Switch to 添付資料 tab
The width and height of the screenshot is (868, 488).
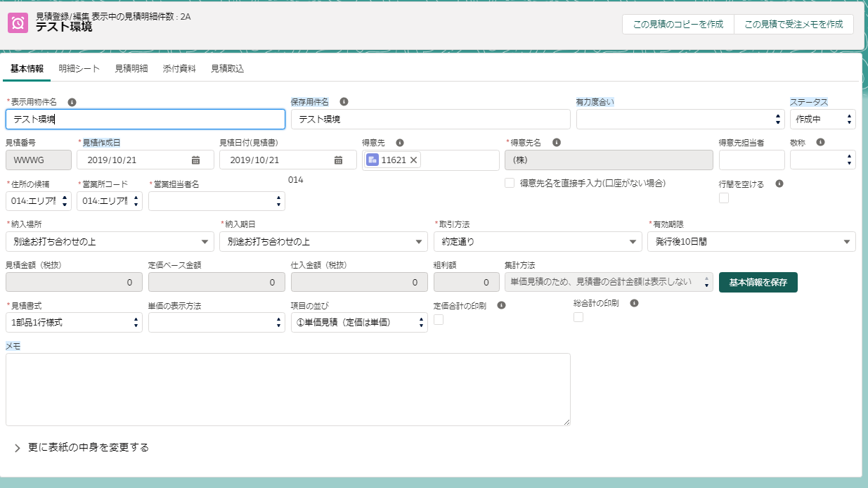tap(179, 69)
